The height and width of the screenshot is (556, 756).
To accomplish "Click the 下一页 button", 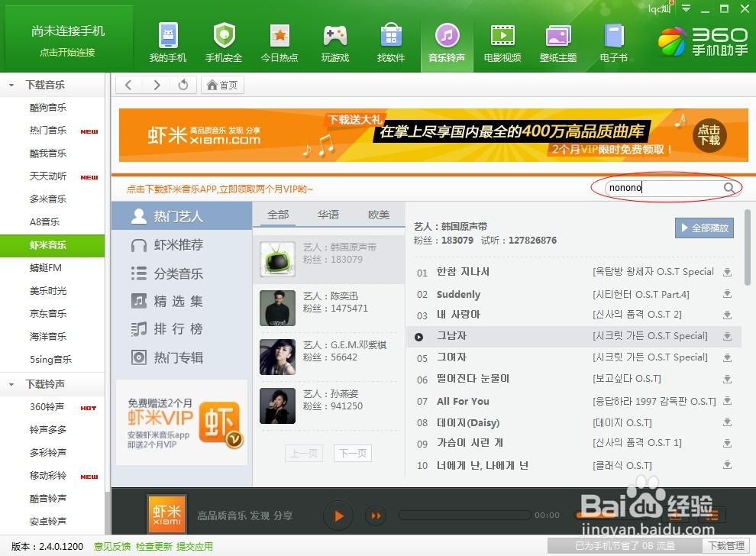I will [x=353, y=454].
